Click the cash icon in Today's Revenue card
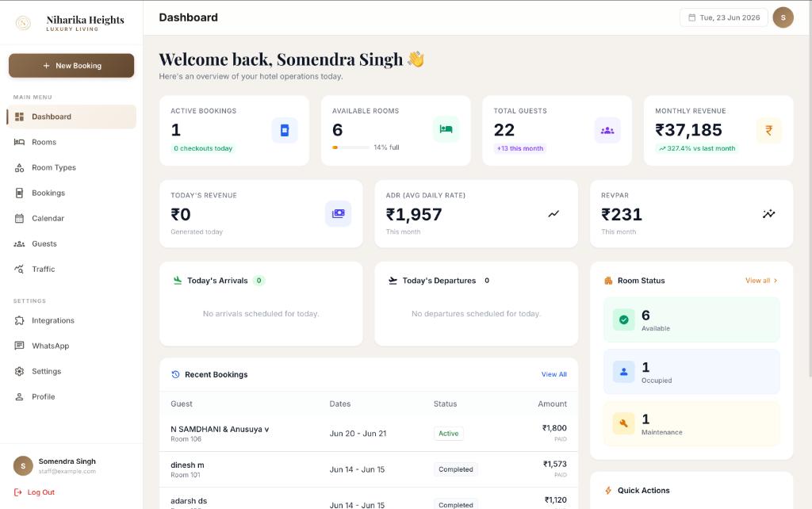 point(338,213)
